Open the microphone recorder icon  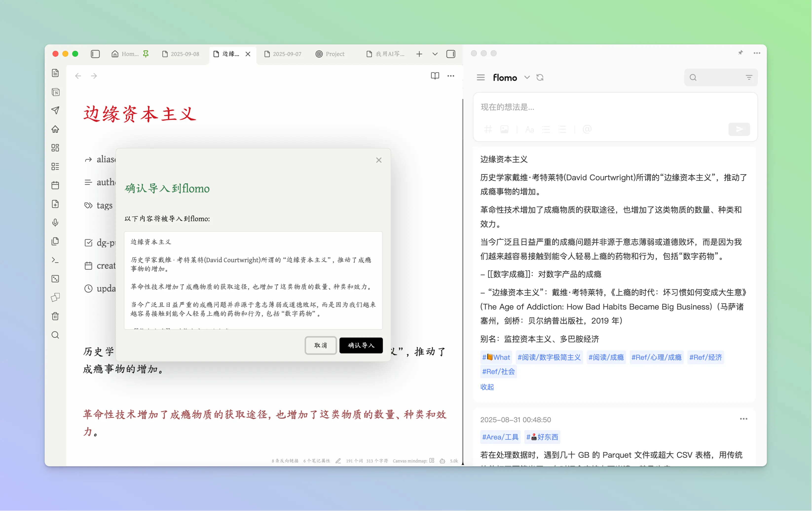click(55, 222)
